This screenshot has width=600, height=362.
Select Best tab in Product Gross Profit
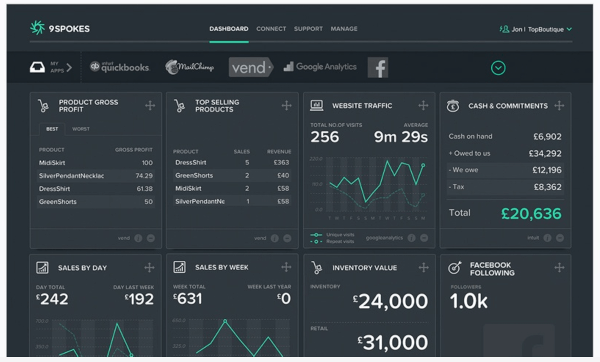52,129
